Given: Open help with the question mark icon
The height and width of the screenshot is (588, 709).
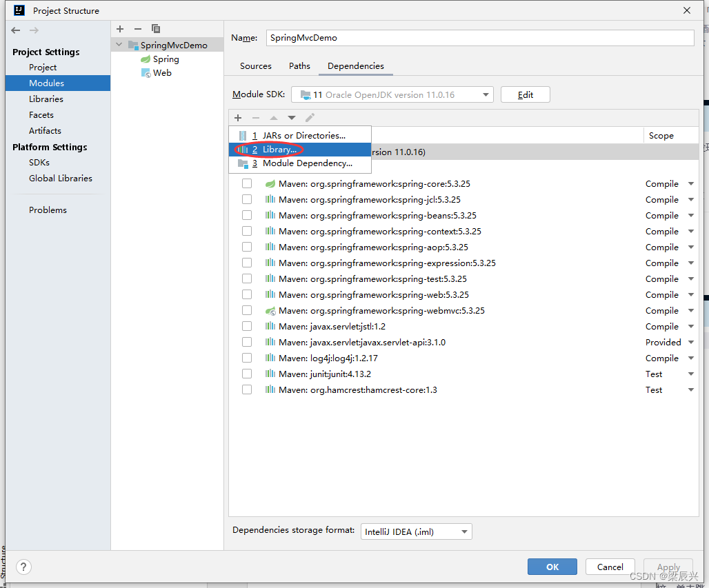Looking at the screenshot, I should (x=23, y=567).
